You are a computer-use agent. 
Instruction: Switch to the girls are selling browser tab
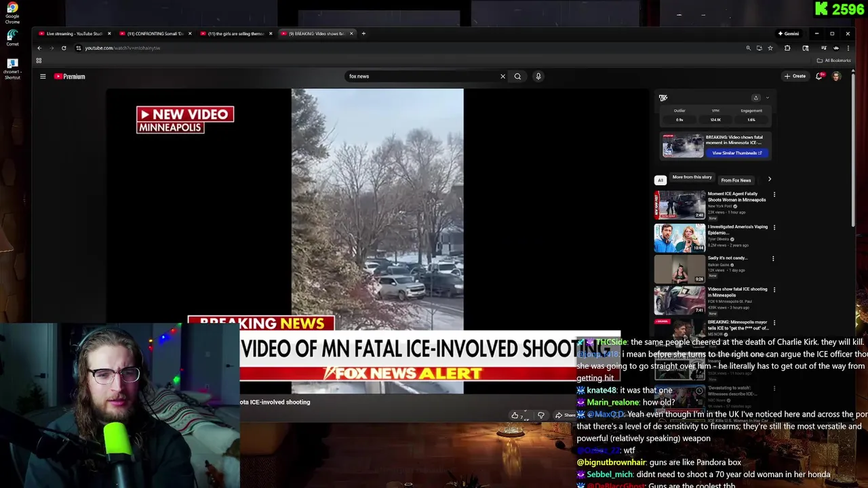pyautogui.click(x=235, y=33)
